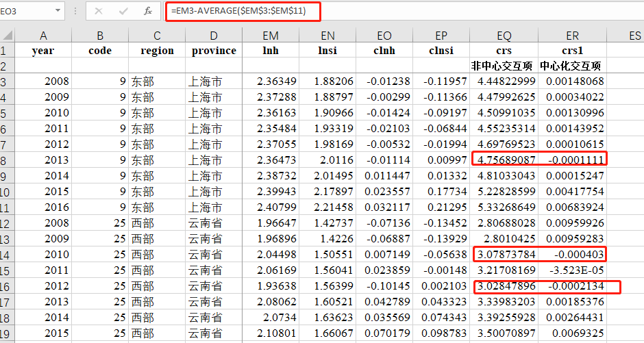Image resolution: width=644 pixels, height=343 pixels.
Task: Click the 'crs1' header cell
Action: (572, 50)
